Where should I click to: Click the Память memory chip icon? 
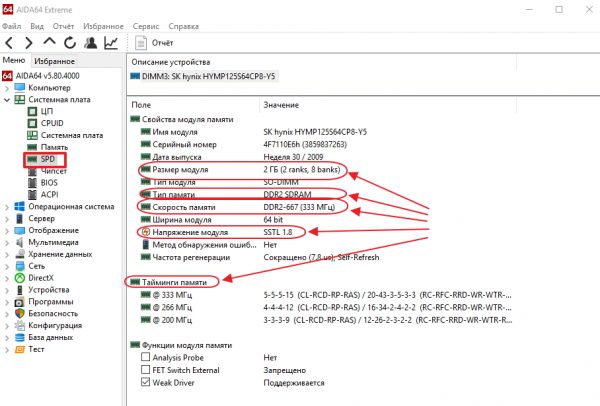click(x=32, y=147)
